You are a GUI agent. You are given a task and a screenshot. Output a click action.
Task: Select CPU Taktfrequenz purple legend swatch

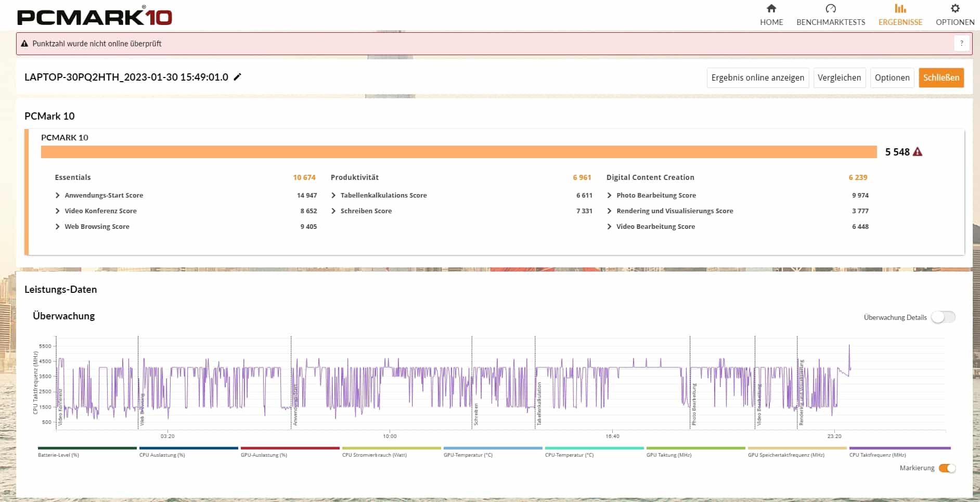pos(899,448)
